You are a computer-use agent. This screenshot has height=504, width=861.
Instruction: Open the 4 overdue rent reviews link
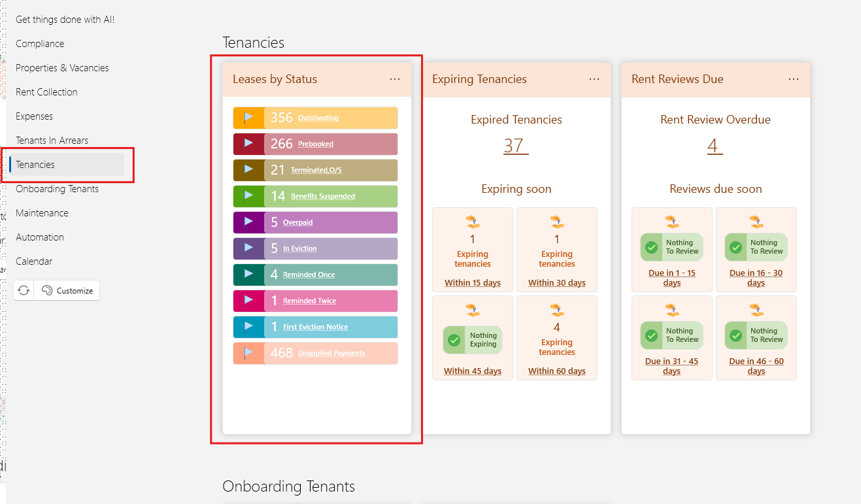(x=715, y=145)
